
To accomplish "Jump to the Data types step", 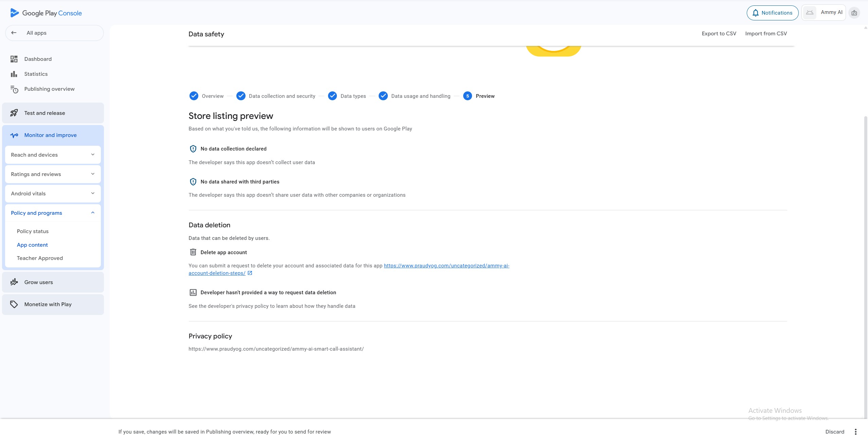I will (x=347, y=96).
